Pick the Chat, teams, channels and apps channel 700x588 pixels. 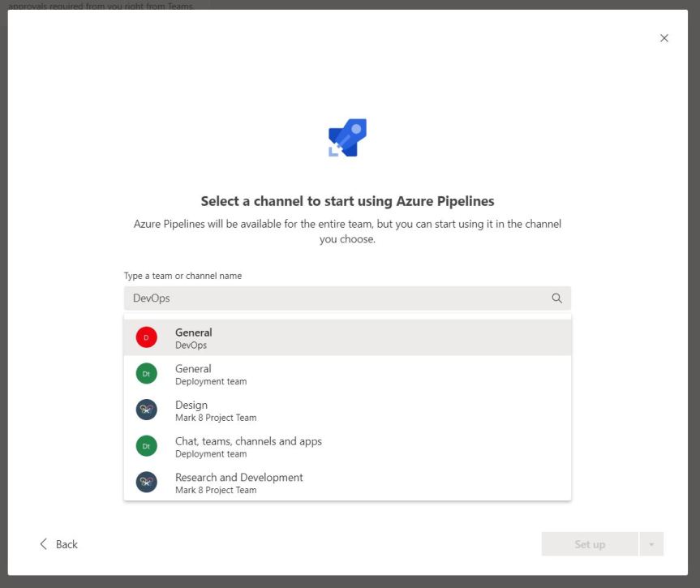tap(347, 447)
